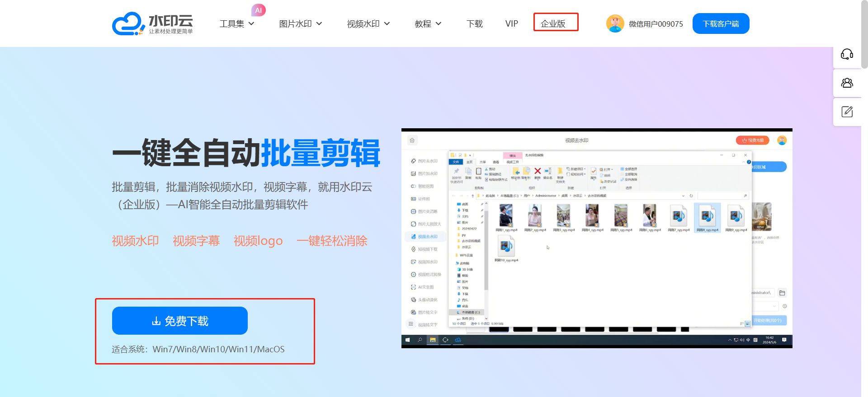The image size is (868, 397).
Task: Expand the 教程 dropdown chevron
Action: (439, 23)
